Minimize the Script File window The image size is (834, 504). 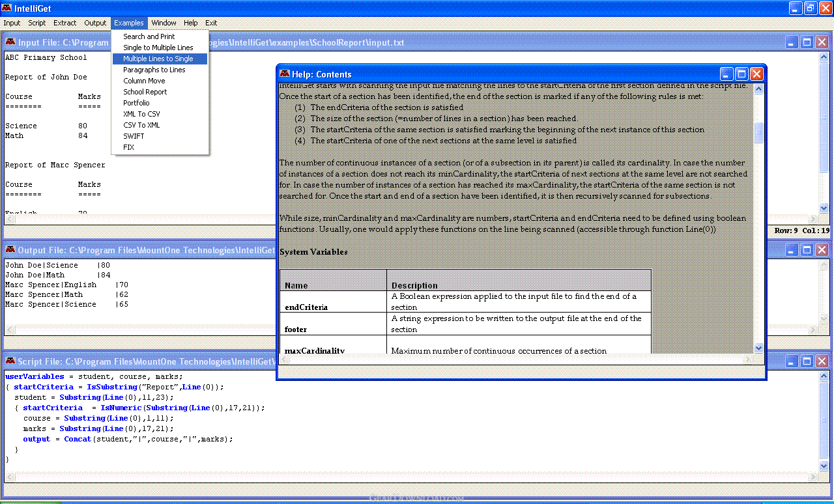[792, 361]
